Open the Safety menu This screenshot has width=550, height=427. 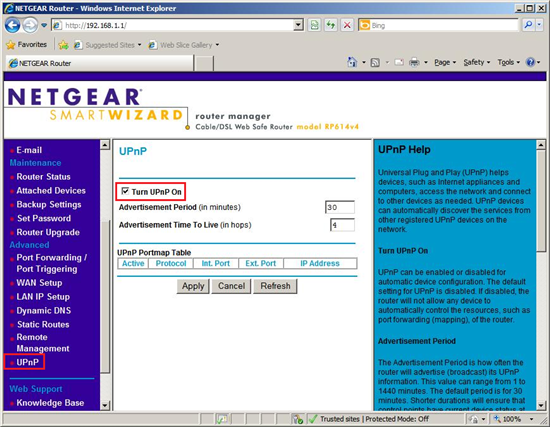476,62
